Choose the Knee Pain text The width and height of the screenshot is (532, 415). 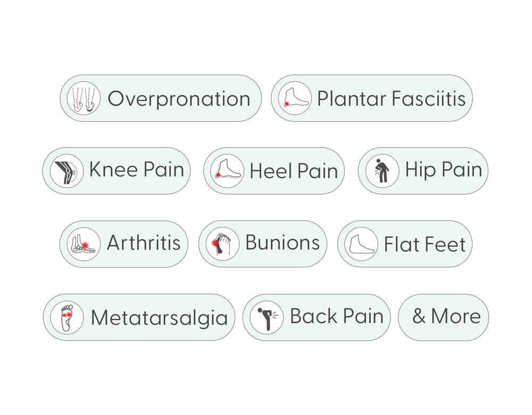coord(137,170)
